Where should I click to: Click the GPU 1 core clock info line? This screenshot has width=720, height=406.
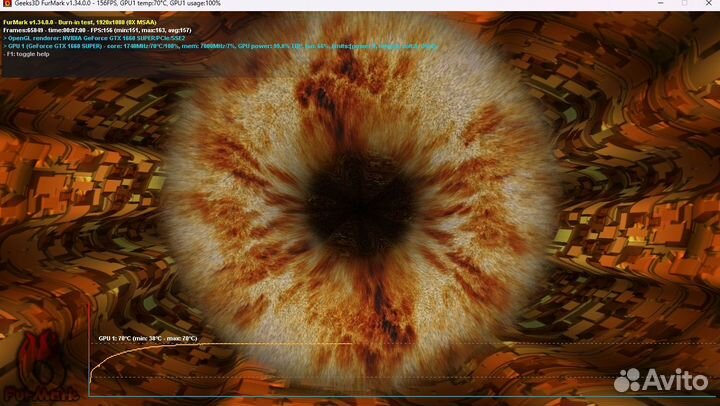click(220, 46)
